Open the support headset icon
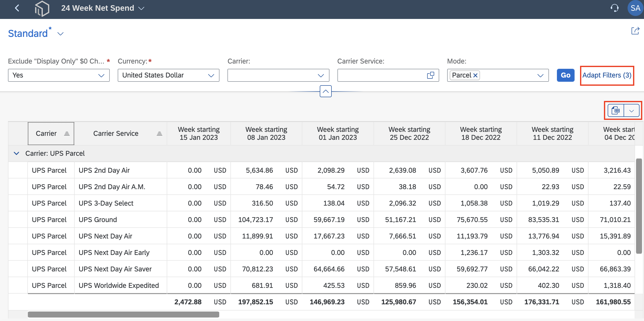The width and height of the screenshot is (644, 321). tap(614, 8)
